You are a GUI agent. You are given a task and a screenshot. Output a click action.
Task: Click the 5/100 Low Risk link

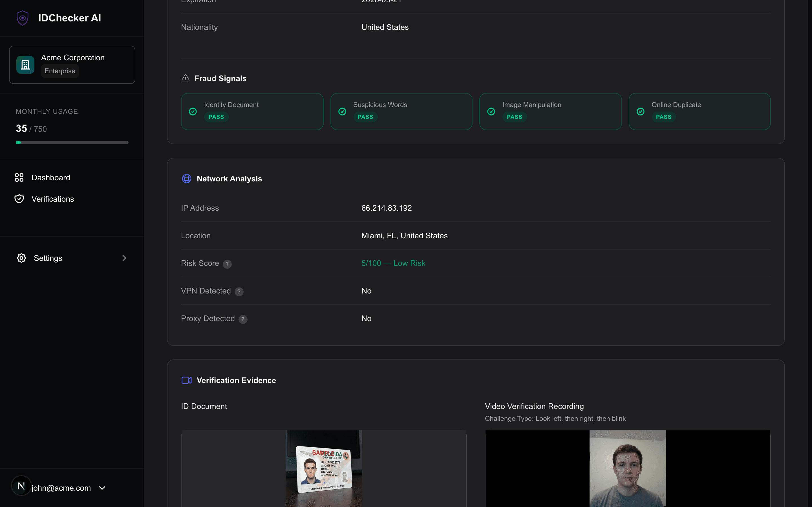coord(393,263)
